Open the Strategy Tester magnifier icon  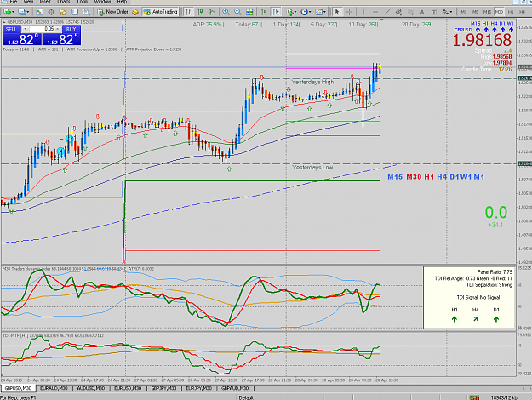87,12
